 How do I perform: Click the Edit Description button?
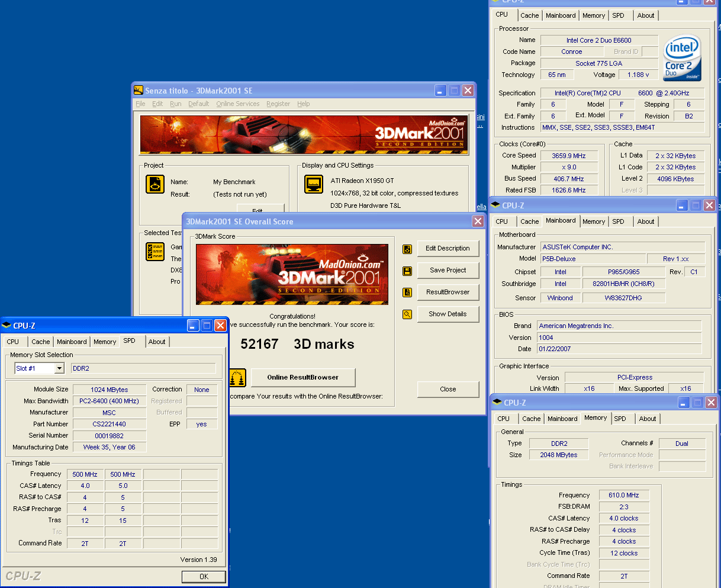448,249
